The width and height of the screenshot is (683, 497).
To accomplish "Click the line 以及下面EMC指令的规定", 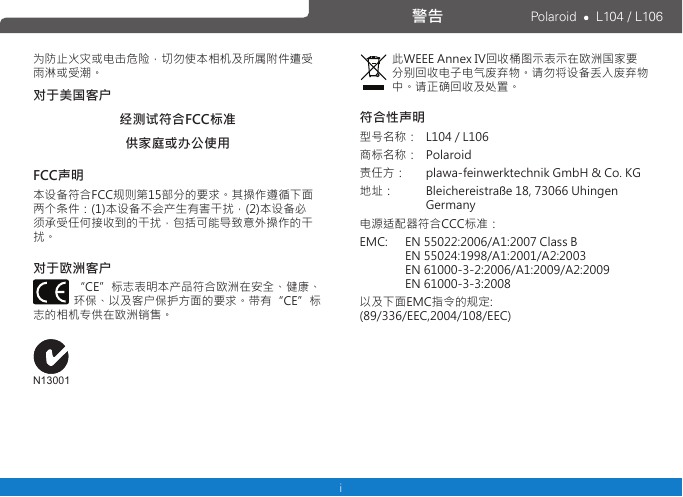I will click(426, 301).
